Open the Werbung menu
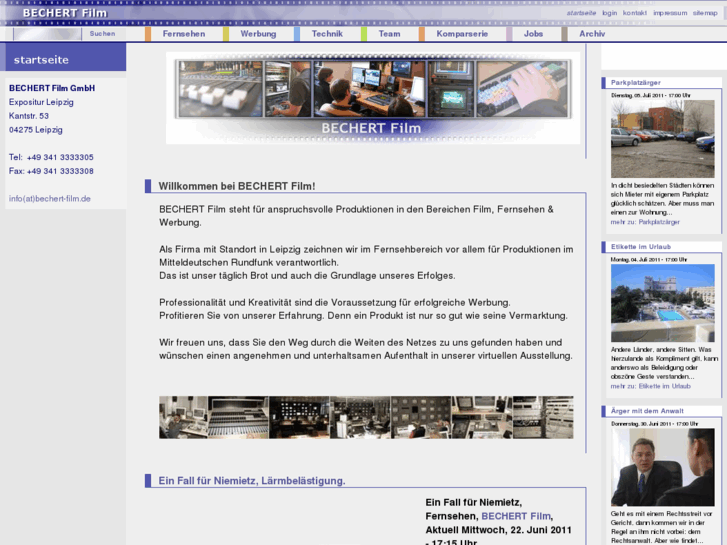727x545 pixels. [258, 34]
